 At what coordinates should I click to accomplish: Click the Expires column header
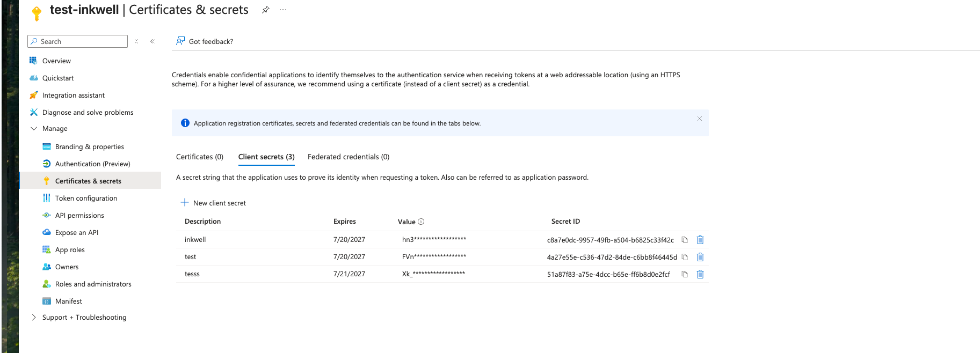pos(345,221)
